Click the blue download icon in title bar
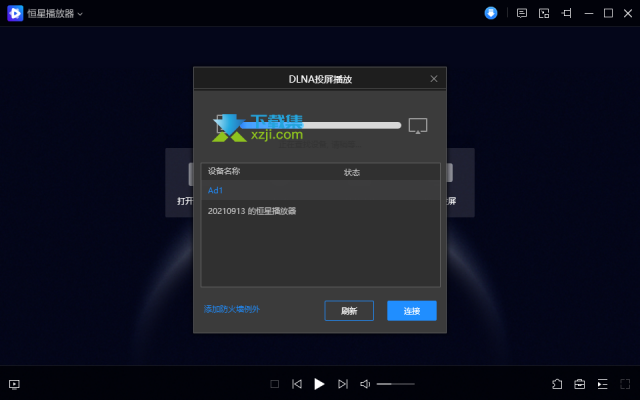This screenshot has height=400, width=640. click(x=491, y=13)
